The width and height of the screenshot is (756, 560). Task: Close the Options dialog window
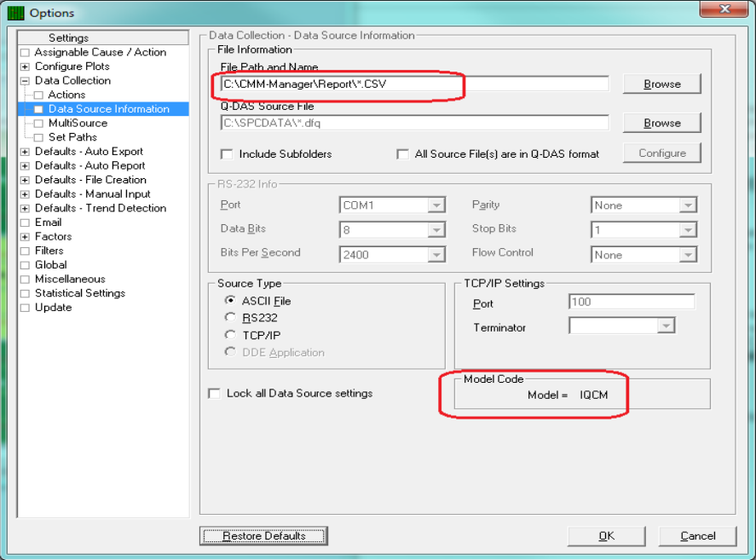[x=723, y=11]
